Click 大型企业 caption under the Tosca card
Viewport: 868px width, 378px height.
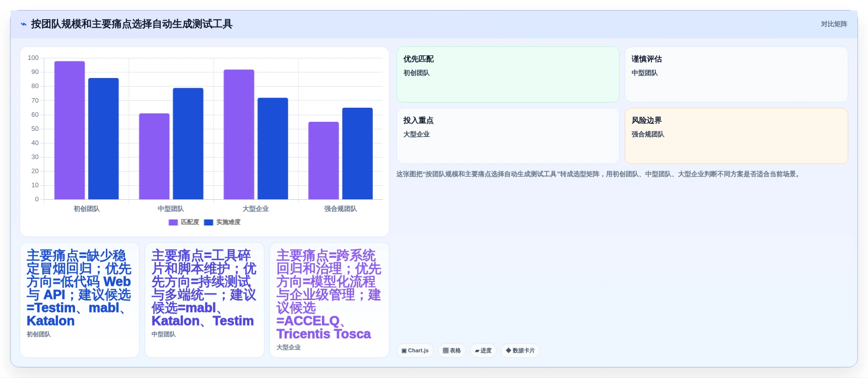[289, 347]
